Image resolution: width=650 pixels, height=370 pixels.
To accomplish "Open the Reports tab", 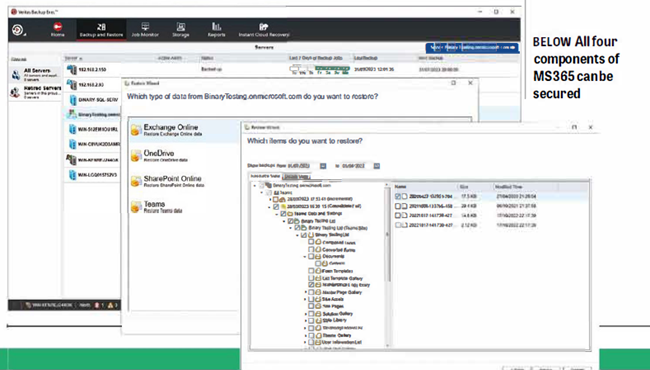I will [x=216, y=30].
